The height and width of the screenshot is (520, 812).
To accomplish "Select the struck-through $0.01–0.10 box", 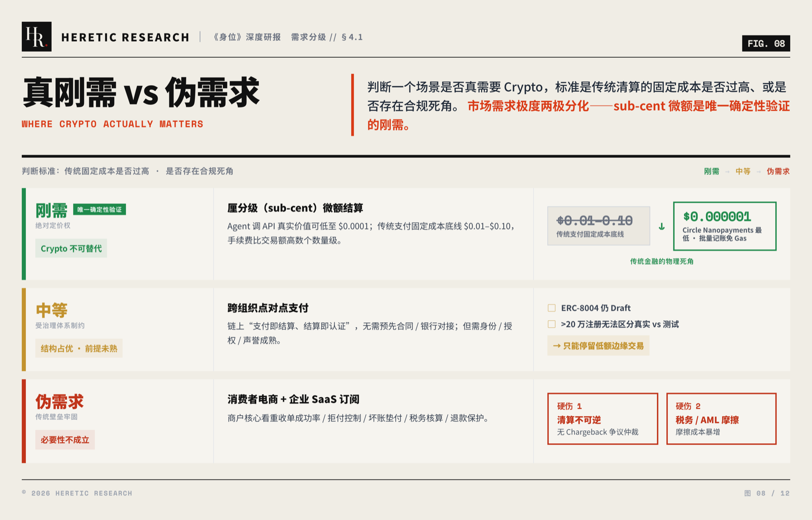I will pos(598,226).
